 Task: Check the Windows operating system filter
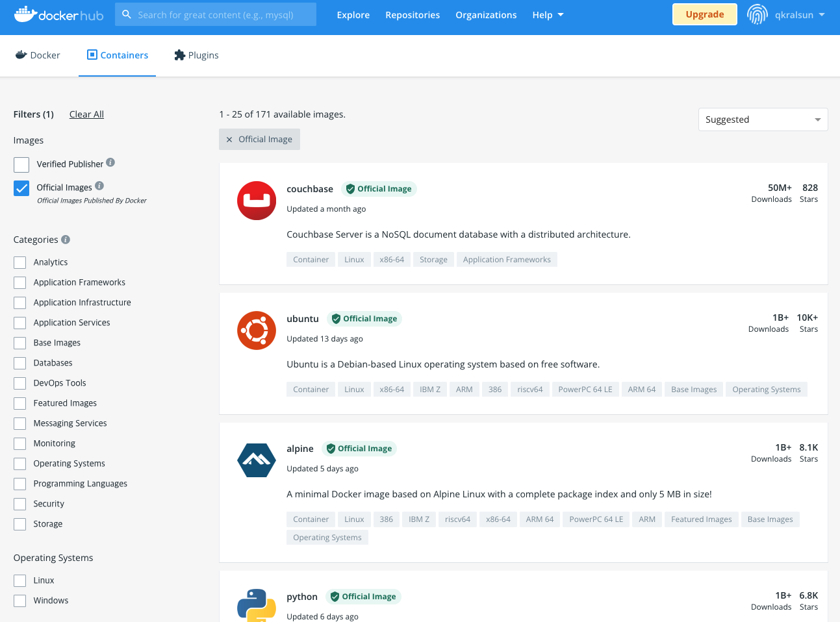point(20,601)
